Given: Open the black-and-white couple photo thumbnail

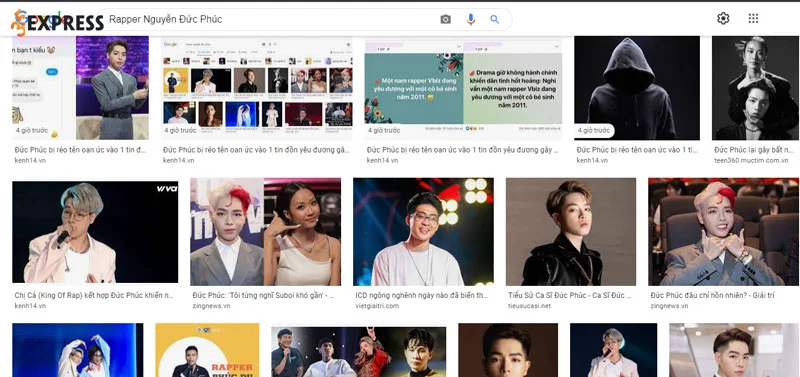Looking at the screenshot, I should point(755,88).
